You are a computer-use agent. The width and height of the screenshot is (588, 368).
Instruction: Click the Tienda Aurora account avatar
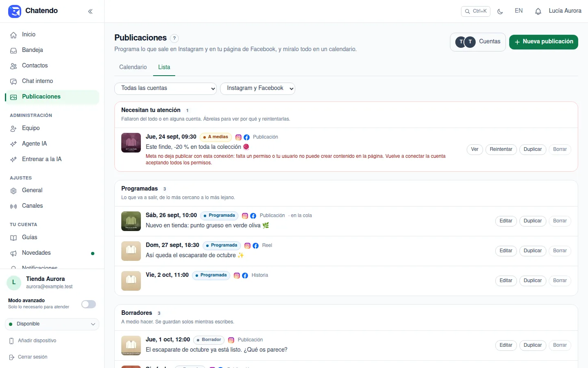click(14, 283)
